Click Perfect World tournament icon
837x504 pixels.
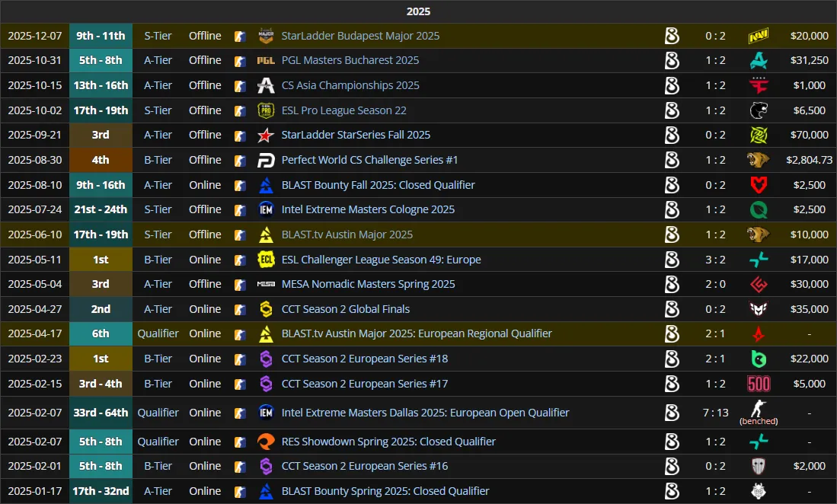point(266,160)
